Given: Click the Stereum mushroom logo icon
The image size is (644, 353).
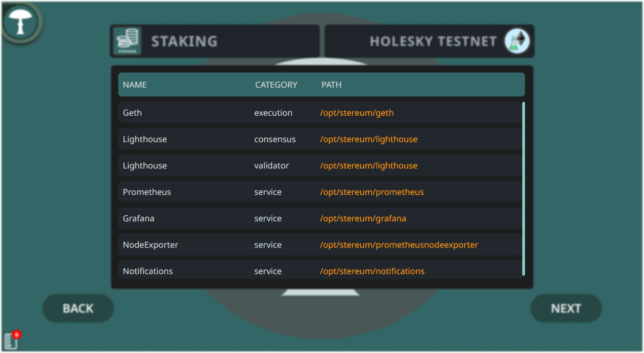Looking at the screenshot, I should [20, 22].
